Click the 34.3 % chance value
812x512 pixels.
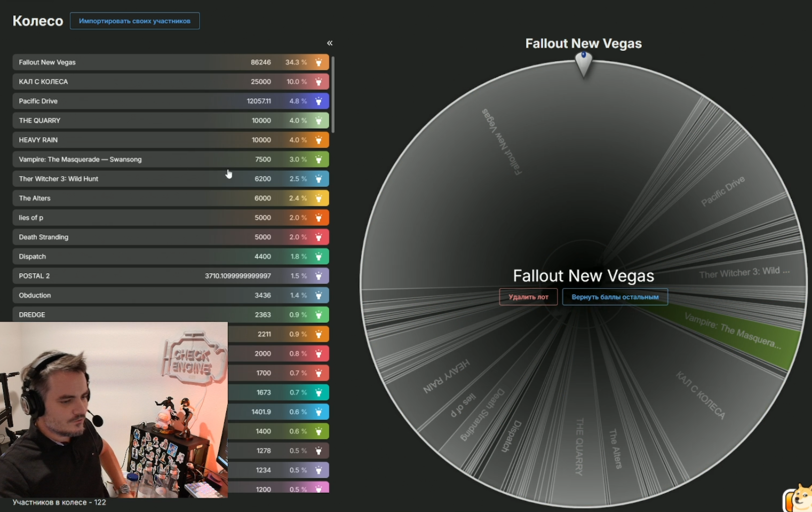click(x=296, y=62)
